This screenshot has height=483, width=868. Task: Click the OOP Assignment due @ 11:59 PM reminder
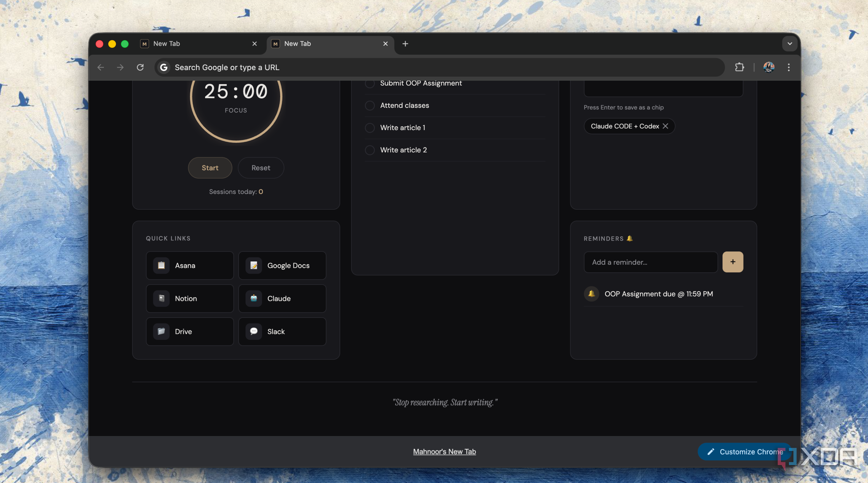click(x=663, y=294)
